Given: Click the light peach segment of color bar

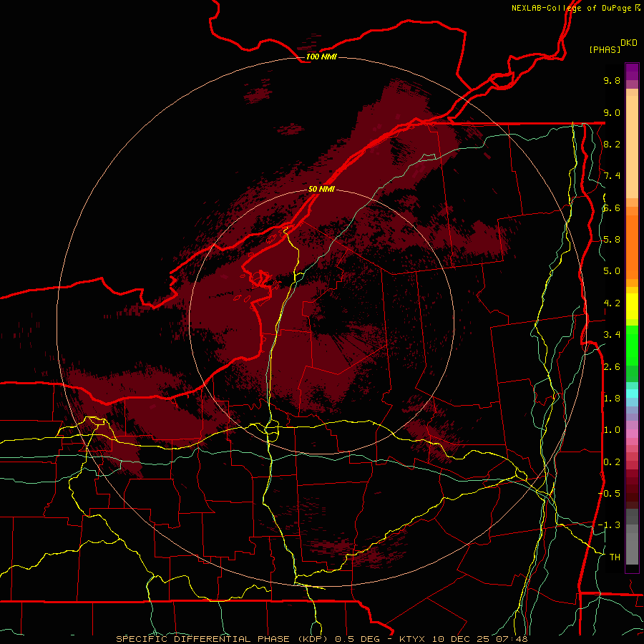Looking at the screenshot, I should pos(632,147).
